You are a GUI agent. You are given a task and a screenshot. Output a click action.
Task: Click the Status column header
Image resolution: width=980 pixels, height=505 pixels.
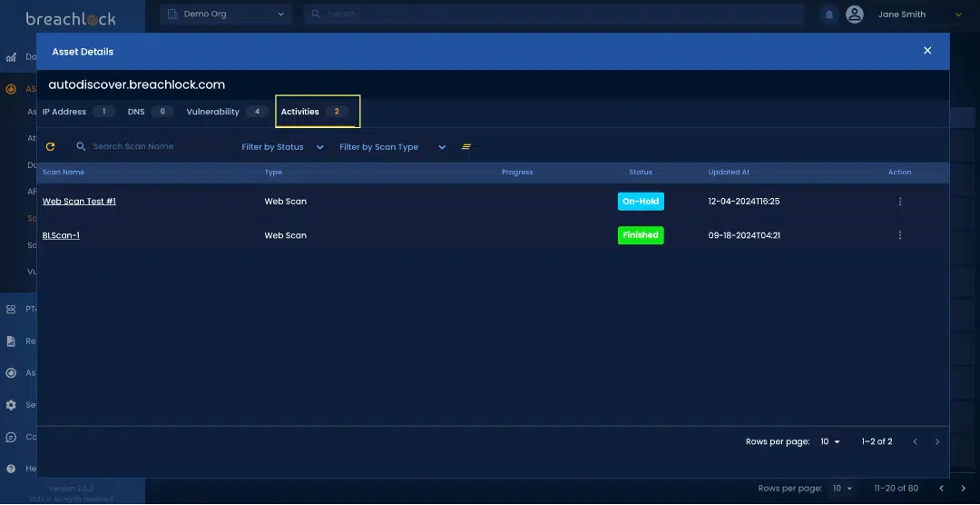(641, 172)
